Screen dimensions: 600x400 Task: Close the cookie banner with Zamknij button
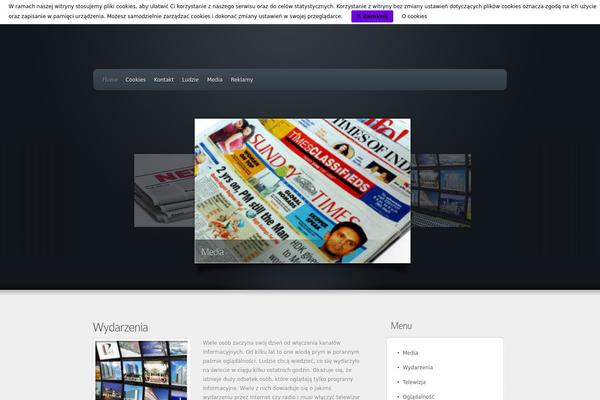[x=372, y=16]
